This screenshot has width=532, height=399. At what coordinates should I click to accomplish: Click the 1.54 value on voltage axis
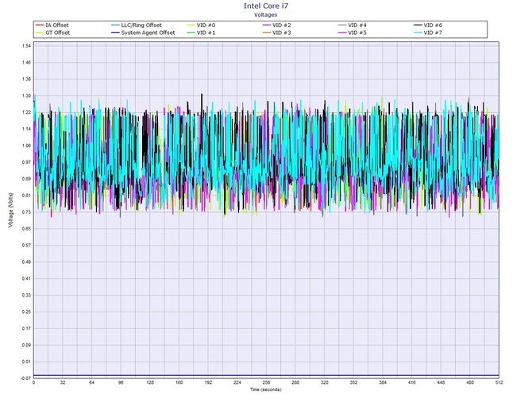[26, 46]
